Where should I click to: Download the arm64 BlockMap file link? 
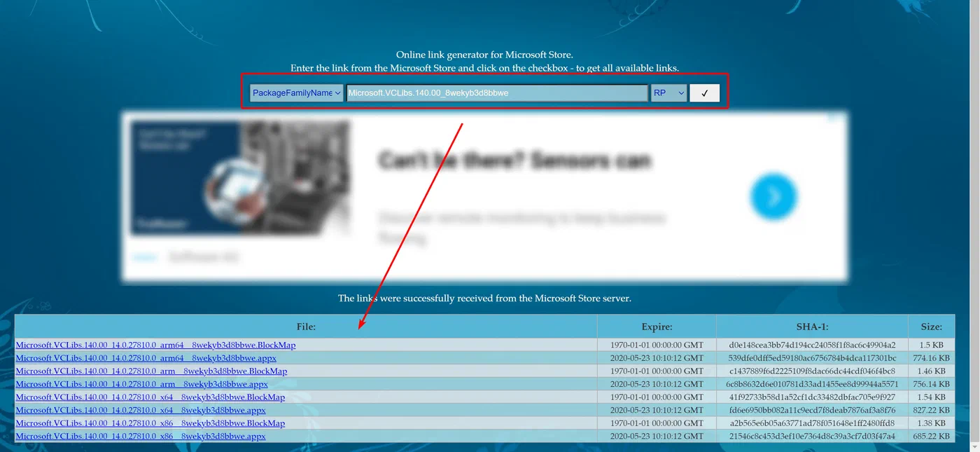(155, 345)
